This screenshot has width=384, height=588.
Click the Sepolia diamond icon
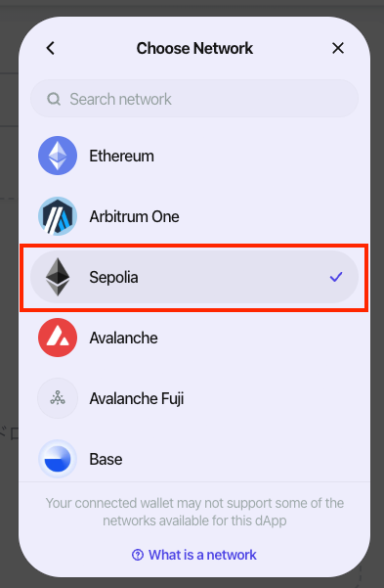[58, 277]
